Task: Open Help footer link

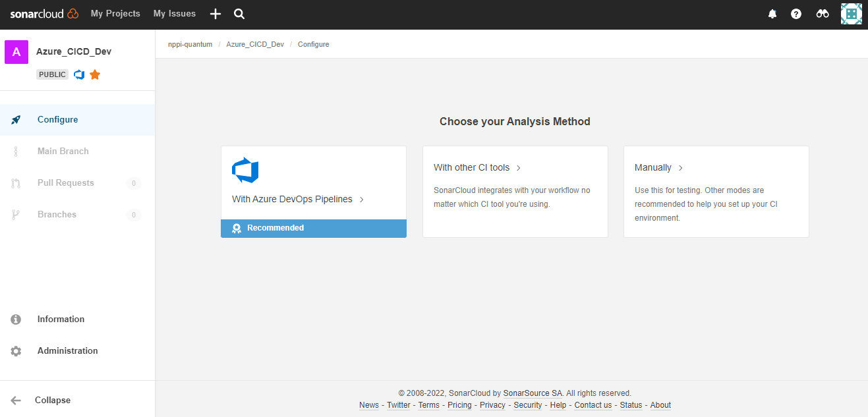Action: click(558, 405)
